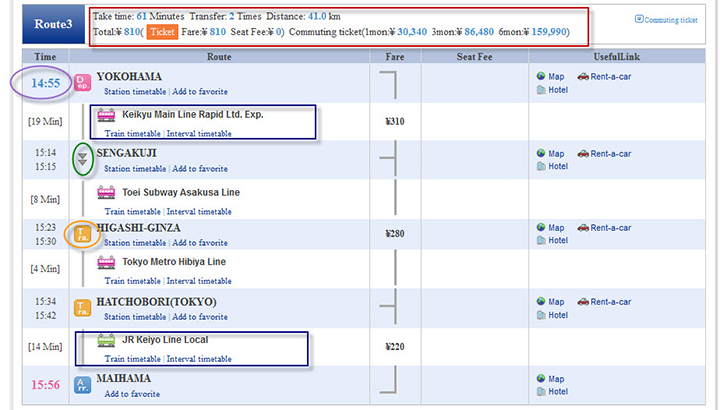The width and height of the screenshot is (720, 410).
Task: Add Higashi-Ginza to favorite
Action: tap(200, 242)
